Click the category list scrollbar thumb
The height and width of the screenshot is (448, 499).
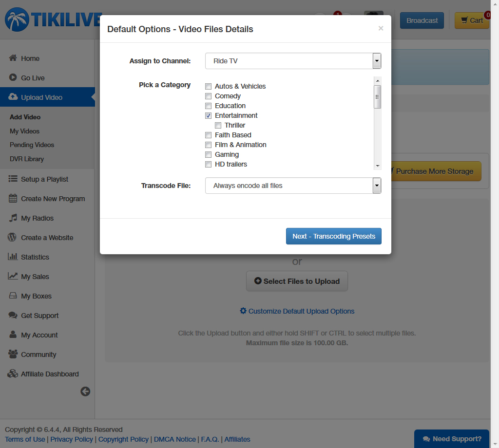click(377, 96)
